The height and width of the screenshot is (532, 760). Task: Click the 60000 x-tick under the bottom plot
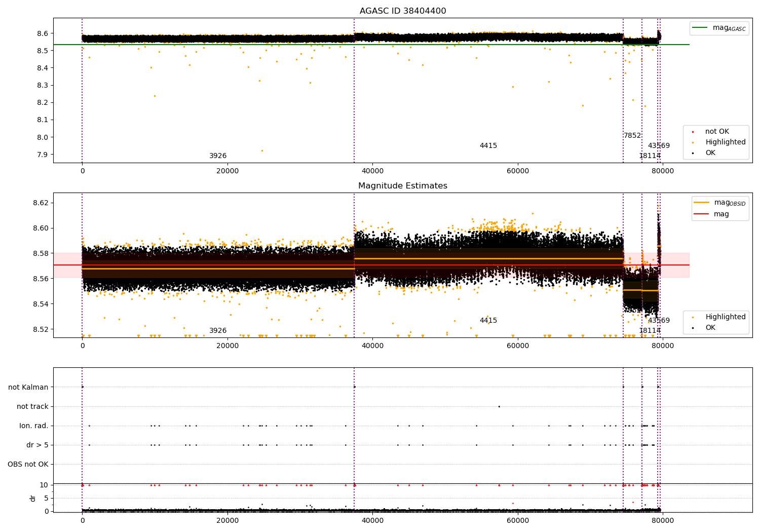518,521
